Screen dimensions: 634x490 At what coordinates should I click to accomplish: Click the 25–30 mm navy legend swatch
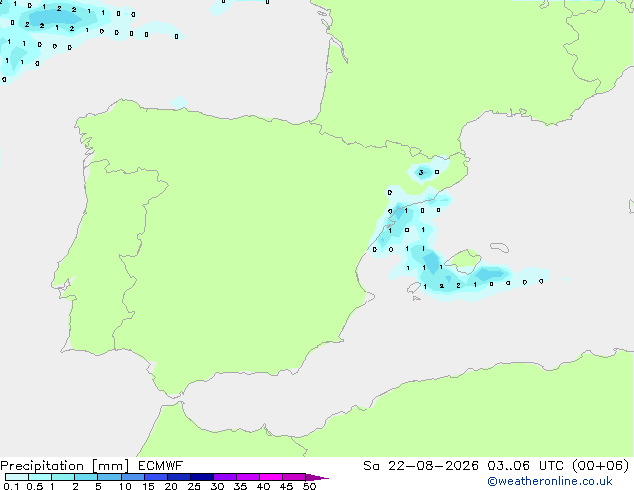(202, 477)
